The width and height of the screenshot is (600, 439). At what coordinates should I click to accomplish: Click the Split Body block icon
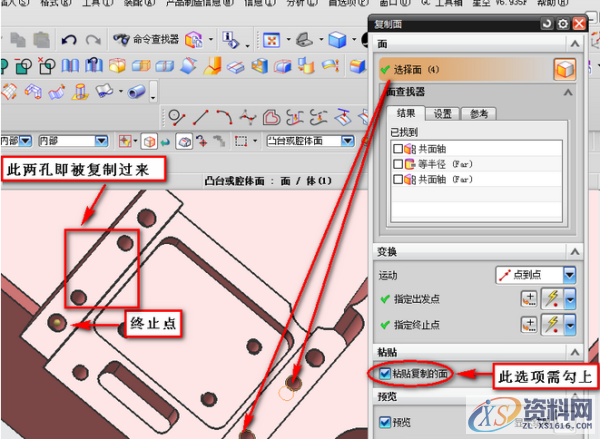(165, 66)
